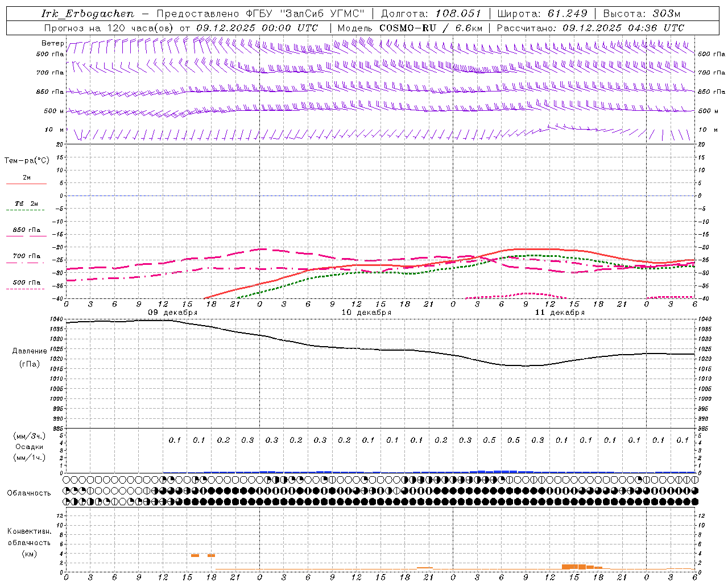Screen dimensions: 728x582
Task: Click the 'Высота: 303м' header field
Action: [x=642, y=14]
